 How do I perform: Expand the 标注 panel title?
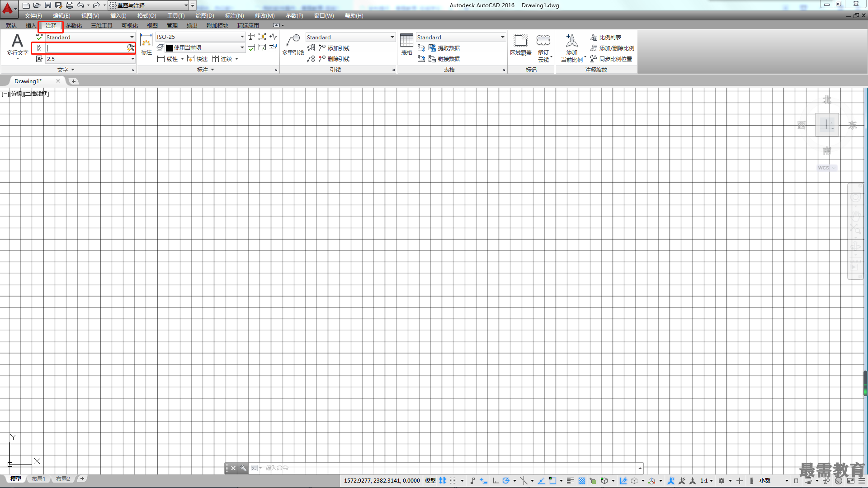(206, 70)
